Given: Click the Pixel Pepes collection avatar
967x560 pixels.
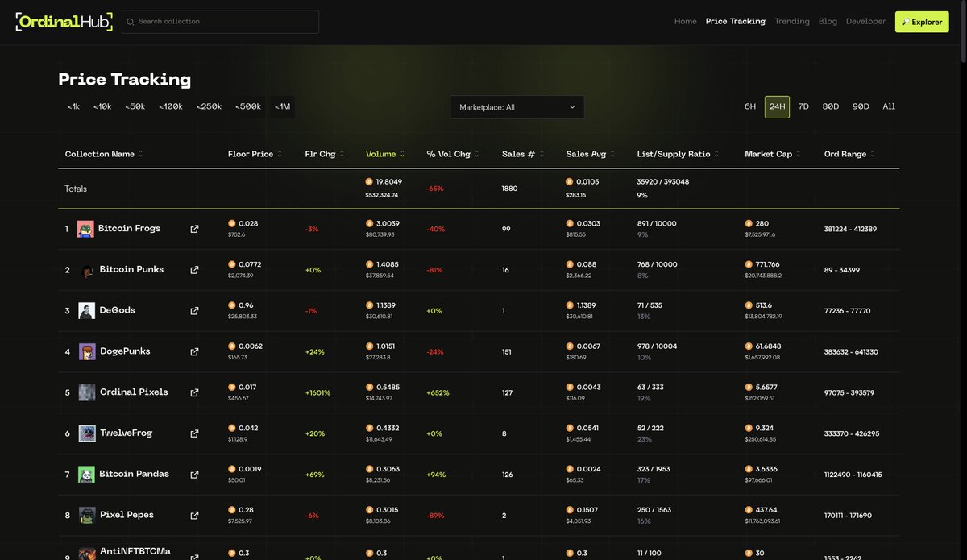Looking at the screenshot, I should pyautogui.click(x=87, y=516).
